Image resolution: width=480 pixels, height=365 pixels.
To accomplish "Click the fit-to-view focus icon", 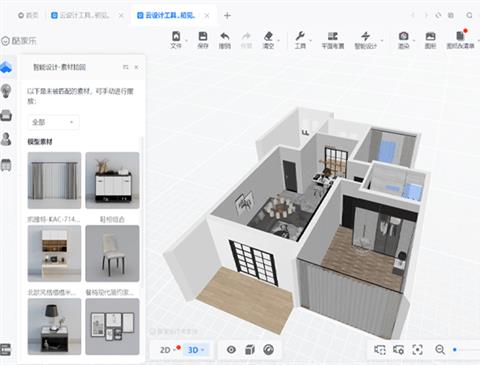I will pos(417,350).
